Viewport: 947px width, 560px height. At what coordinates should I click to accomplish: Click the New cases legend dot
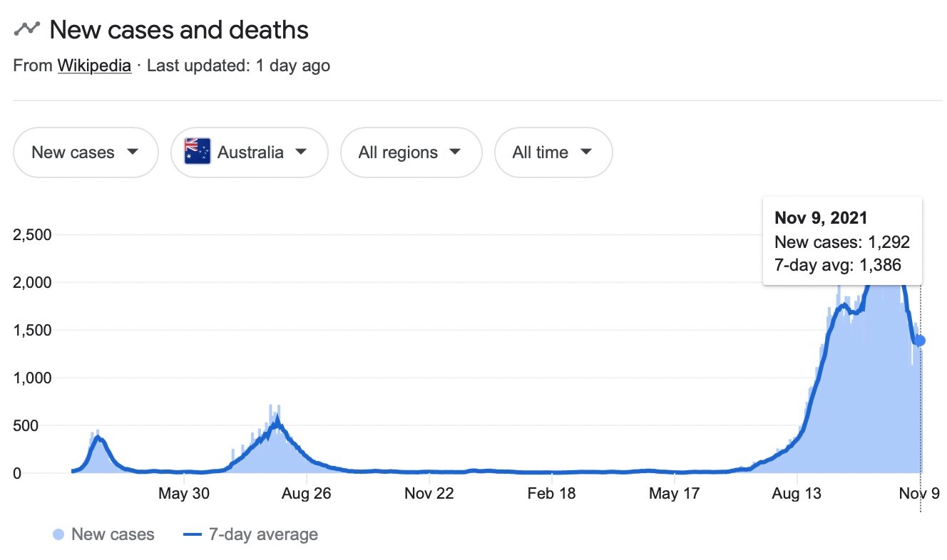click(58, 534)
